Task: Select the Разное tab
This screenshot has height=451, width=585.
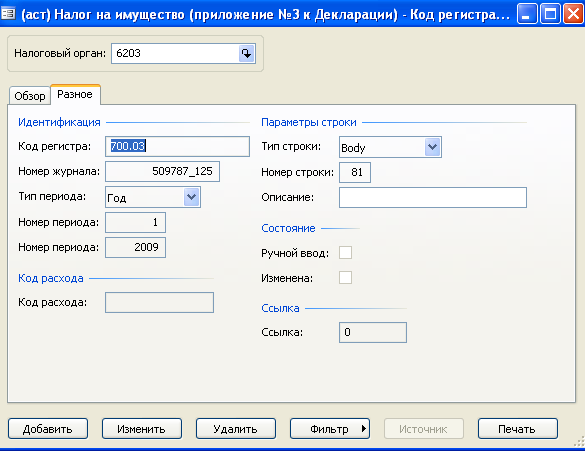Action: pos(75,94)
